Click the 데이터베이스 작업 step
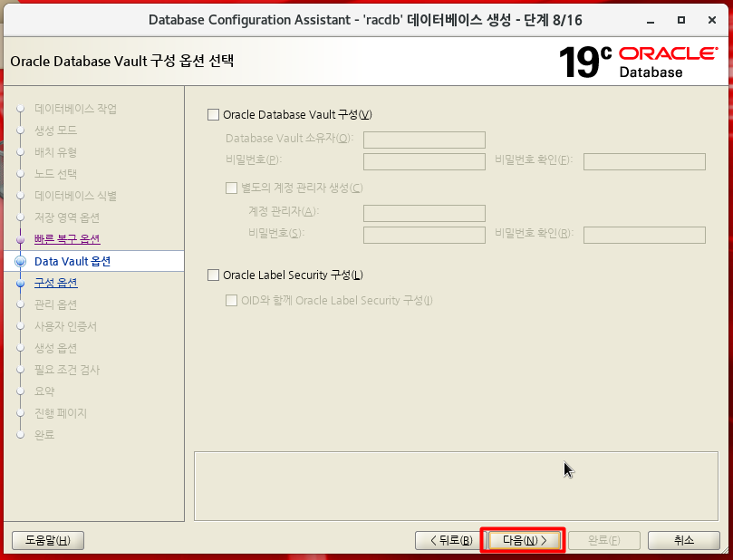The height and width of the screenshot is (560, 733). coord(76,109)
